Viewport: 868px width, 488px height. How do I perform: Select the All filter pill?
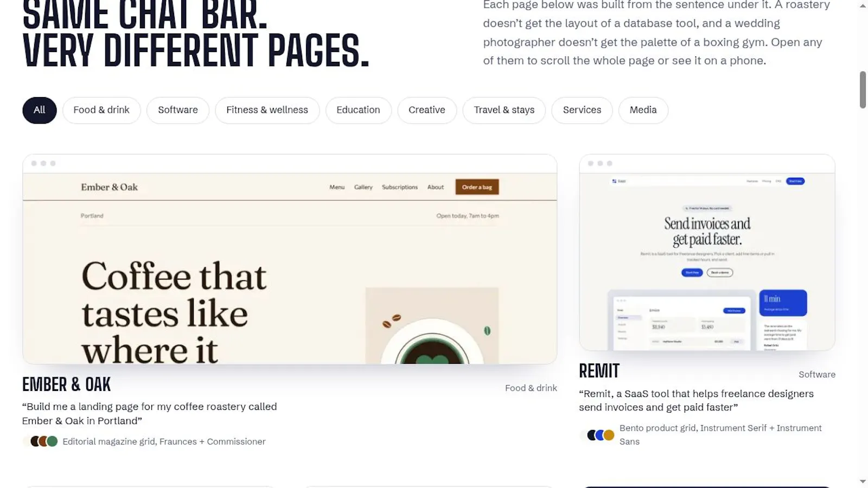[x=40, y=110]
